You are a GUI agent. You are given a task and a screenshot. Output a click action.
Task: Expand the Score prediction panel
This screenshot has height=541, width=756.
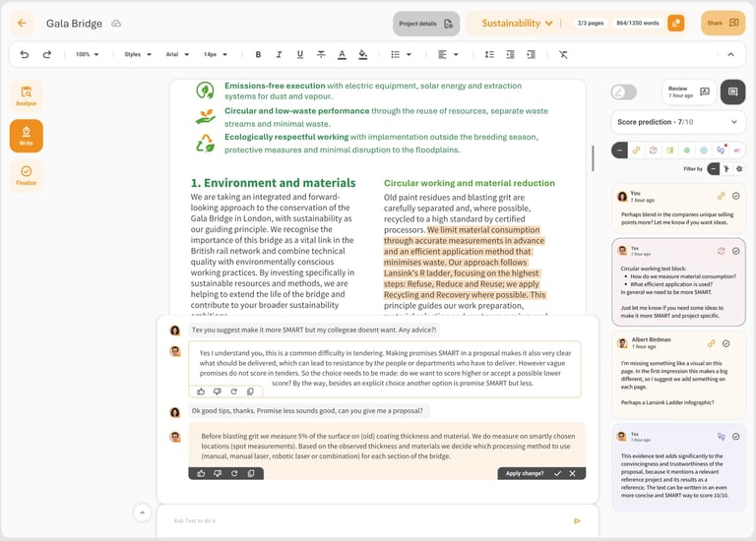[x=678, y=122]
